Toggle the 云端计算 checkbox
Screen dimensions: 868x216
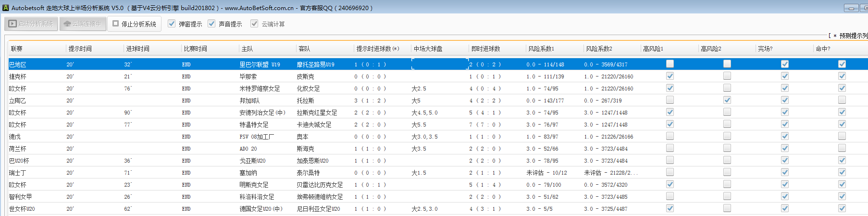[254, 24]
